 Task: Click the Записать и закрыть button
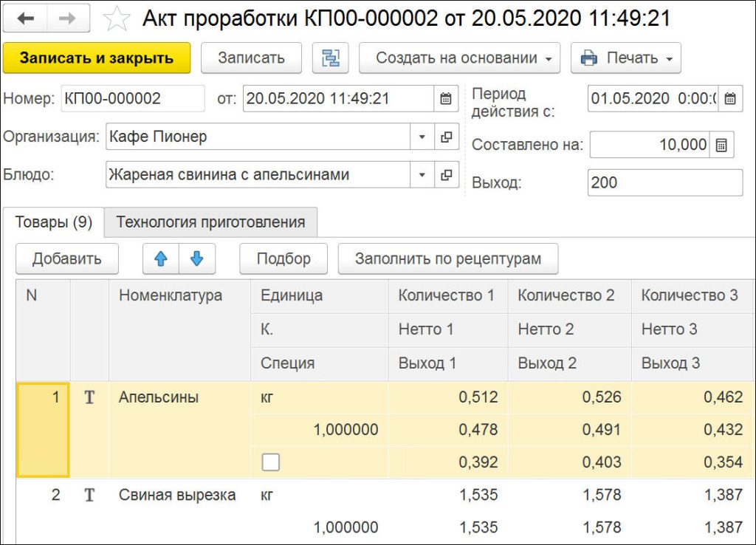pyautogui.click(x=97, y=58)
